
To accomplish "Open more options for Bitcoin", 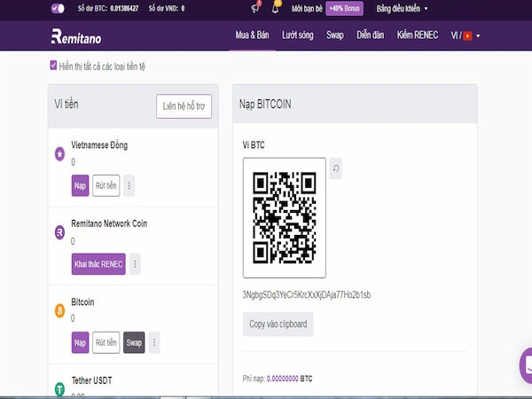I will pos(154,342).
